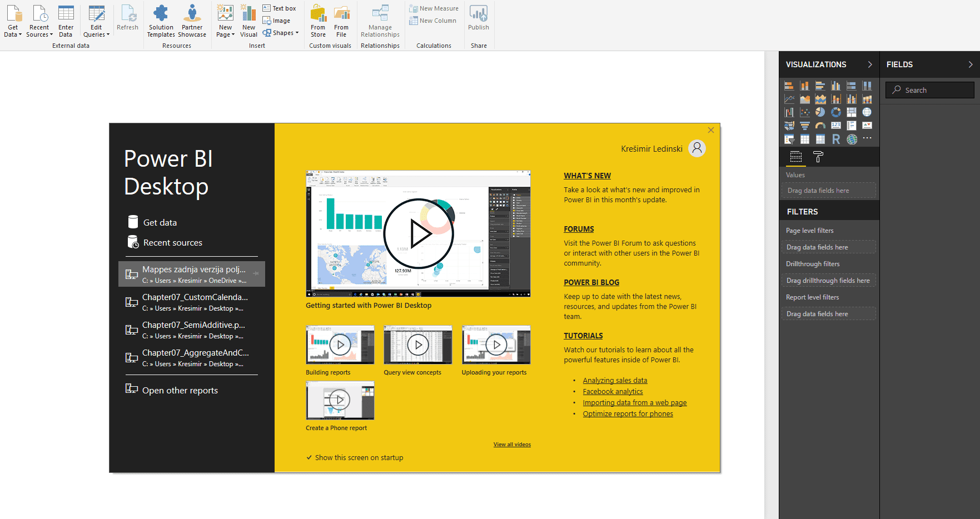The image size is (980, 519).
Task: Close the Power BI Desktop splash screen
Action: 710,130
